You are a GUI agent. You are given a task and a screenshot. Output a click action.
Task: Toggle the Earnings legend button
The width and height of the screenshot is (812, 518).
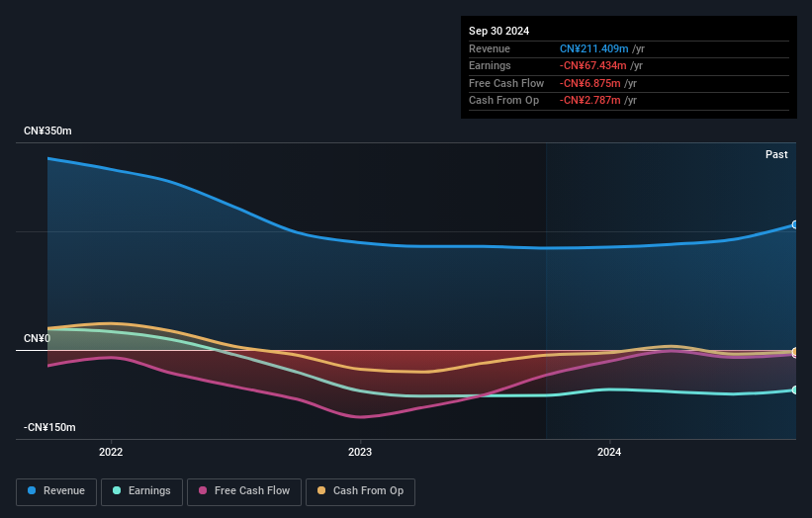click(x=141, y=491)
